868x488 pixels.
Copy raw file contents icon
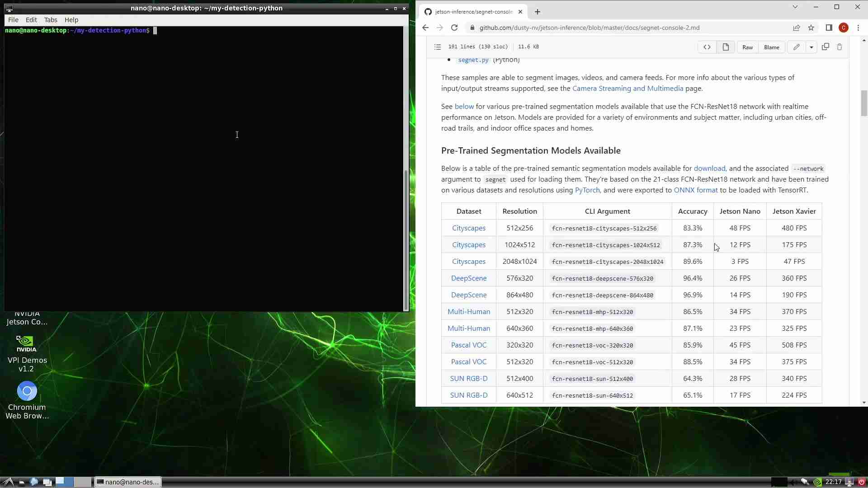tap(826, 47)
